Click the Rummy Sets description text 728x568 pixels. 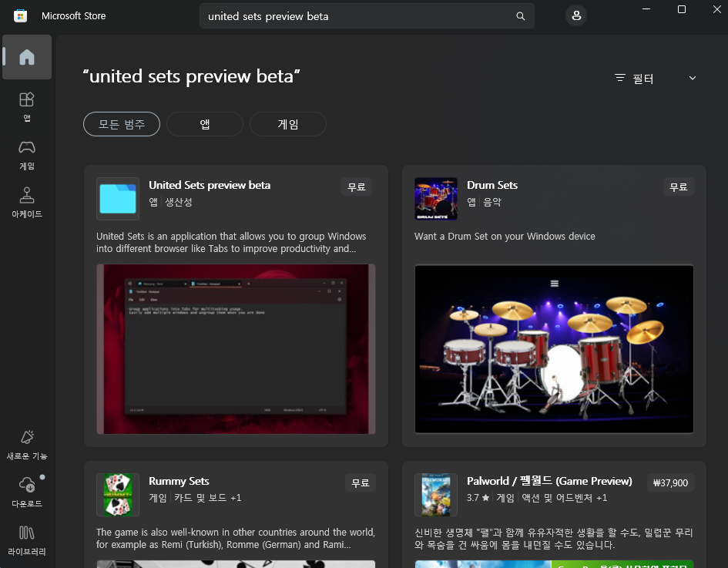[236, 538]
